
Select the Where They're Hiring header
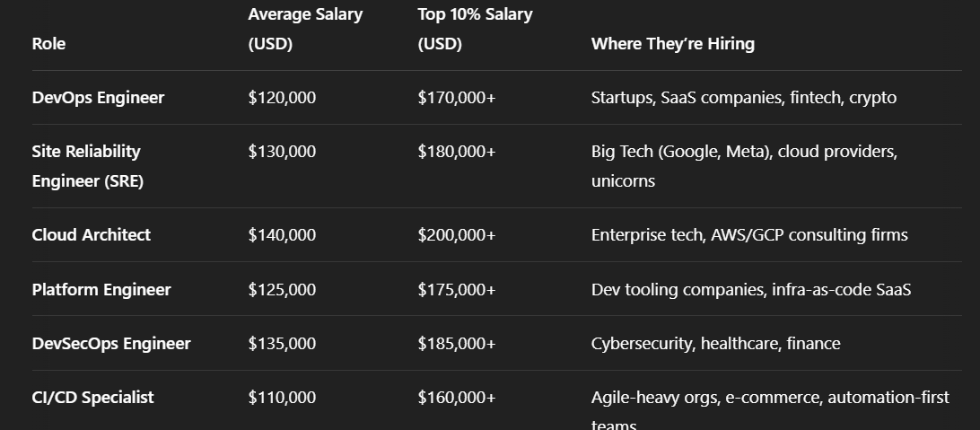673,44
